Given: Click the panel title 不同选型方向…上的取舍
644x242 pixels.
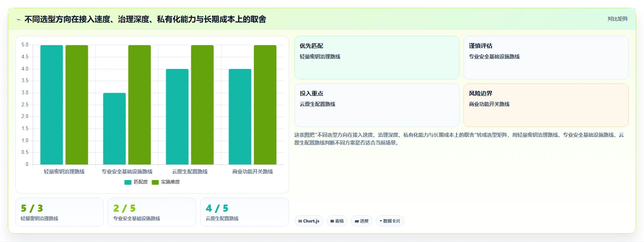Looking at the screenshot, I should (x=145, y=19).
